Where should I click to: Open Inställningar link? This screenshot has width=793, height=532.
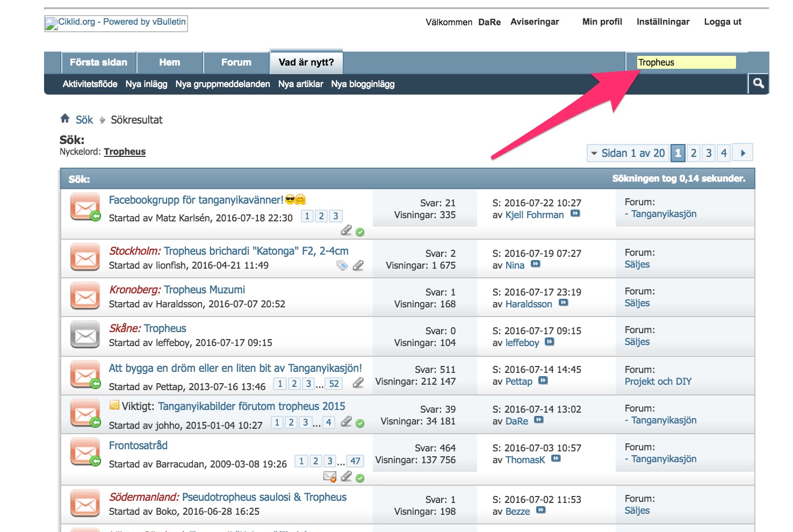point(663,21)
